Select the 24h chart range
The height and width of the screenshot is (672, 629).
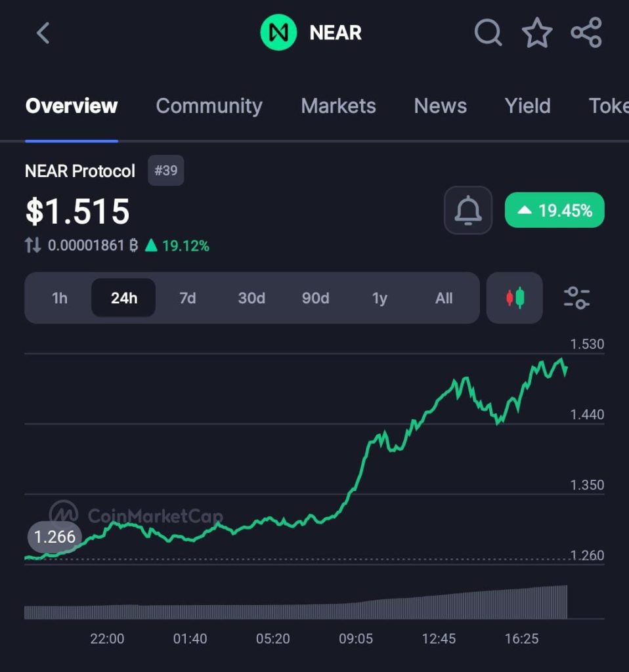(x=123, y=298)
